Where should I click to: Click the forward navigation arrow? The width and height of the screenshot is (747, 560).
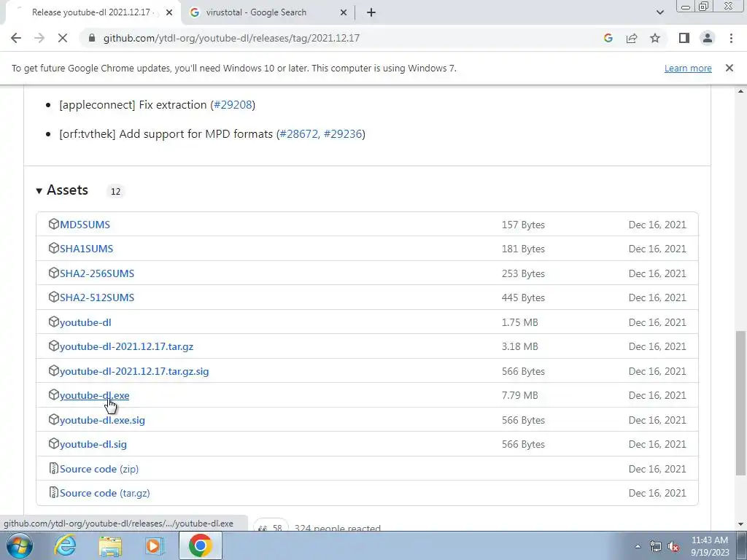(39, 38)
